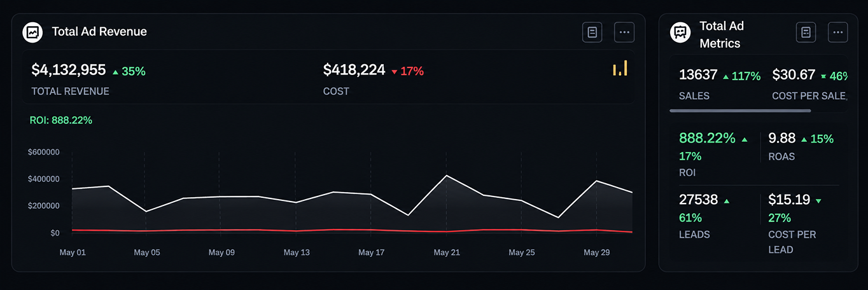The height and width of the screenshot is (290, 868).
Task: Select the 27538 leads value
Action: coord(698,200)
